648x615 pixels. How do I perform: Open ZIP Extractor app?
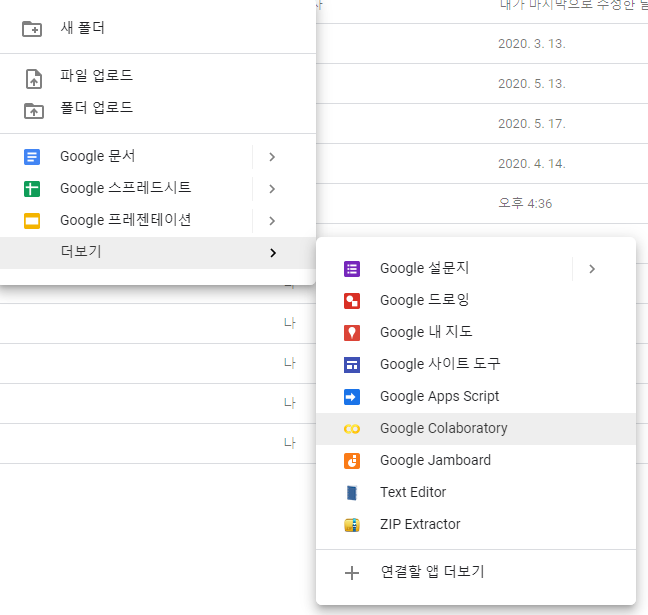[476, 524]
